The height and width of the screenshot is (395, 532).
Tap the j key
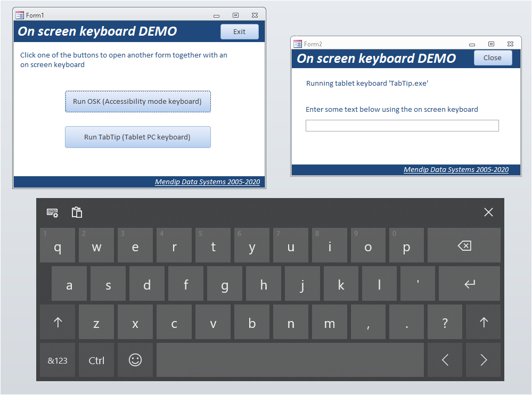click(302, 283)
